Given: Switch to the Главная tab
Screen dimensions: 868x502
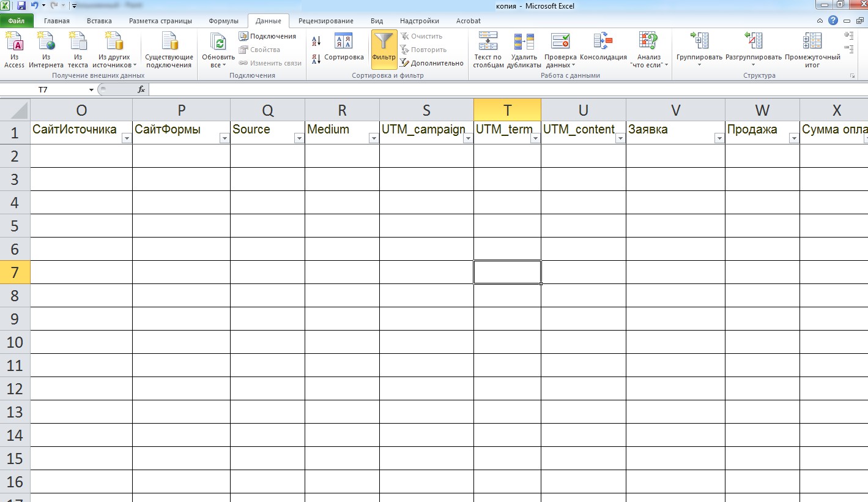Looking at the screenshot, I should click(x=56, y=21).
